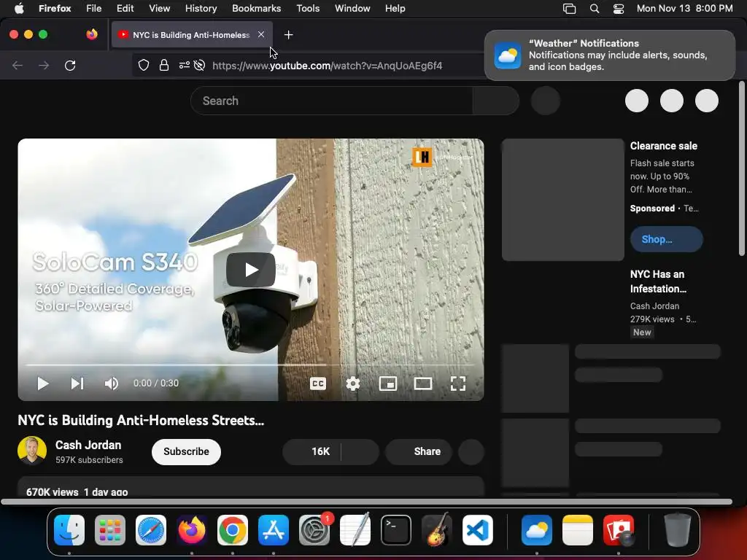Go back to previous page
Image resolution: width=747 pixels, height=560 pixels.
tap(18, 65)
